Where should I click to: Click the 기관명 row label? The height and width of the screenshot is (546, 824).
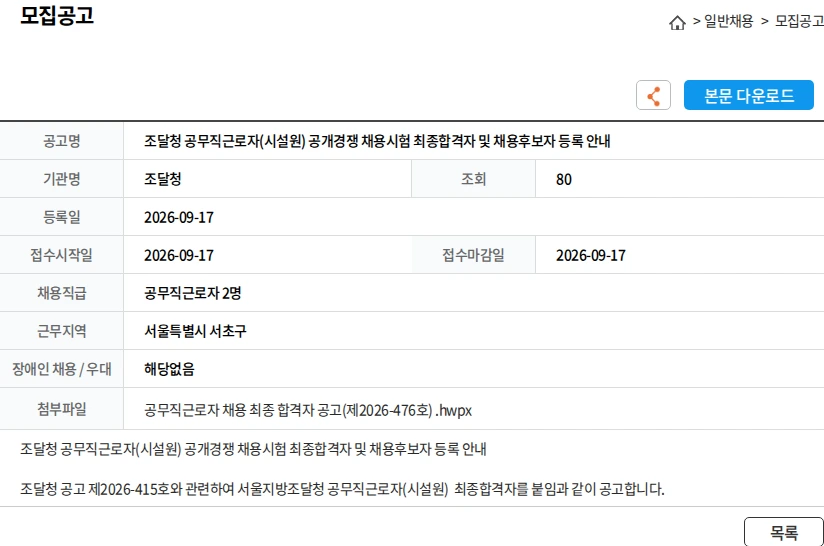(x=61, y=179)
